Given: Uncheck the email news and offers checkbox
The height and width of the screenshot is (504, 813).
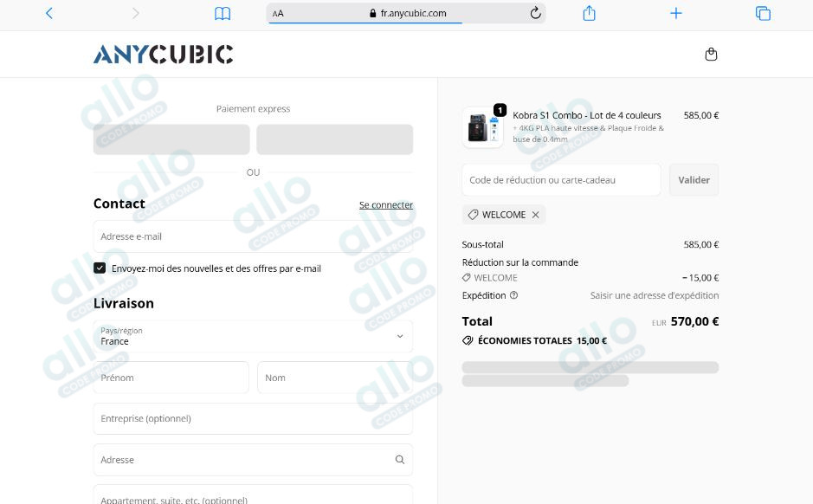Looking at the screenshot, I should (100, 268).
